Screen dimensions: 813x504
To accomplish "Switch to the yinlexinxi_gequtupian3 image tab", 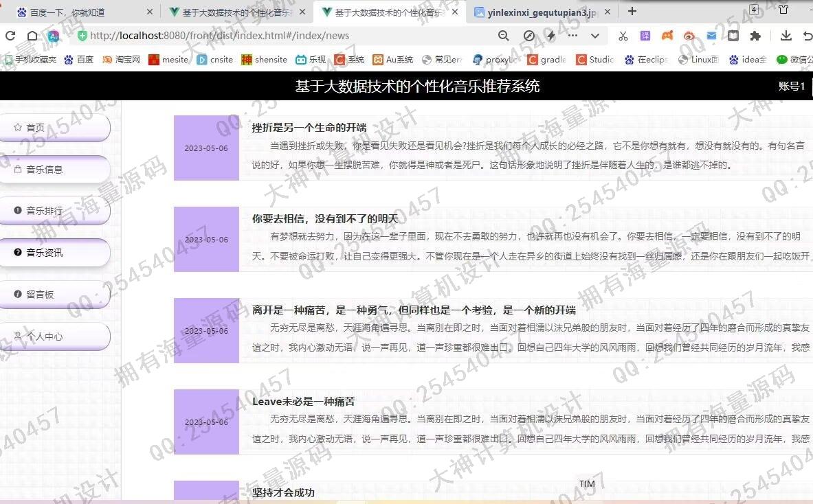I will pos(542,12).
